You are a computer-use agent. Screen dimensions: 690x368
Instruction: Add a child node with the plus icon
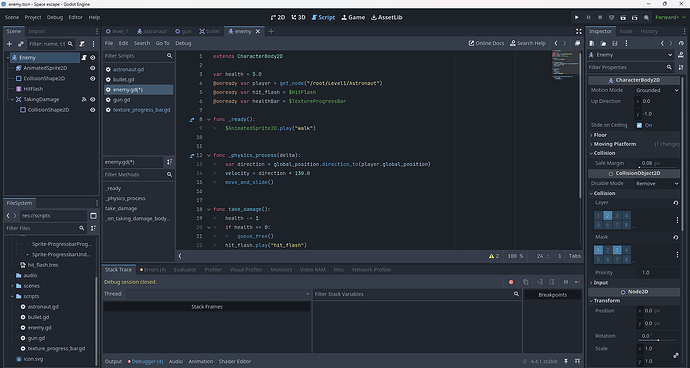pyautogui.click(x=9, y=44)
